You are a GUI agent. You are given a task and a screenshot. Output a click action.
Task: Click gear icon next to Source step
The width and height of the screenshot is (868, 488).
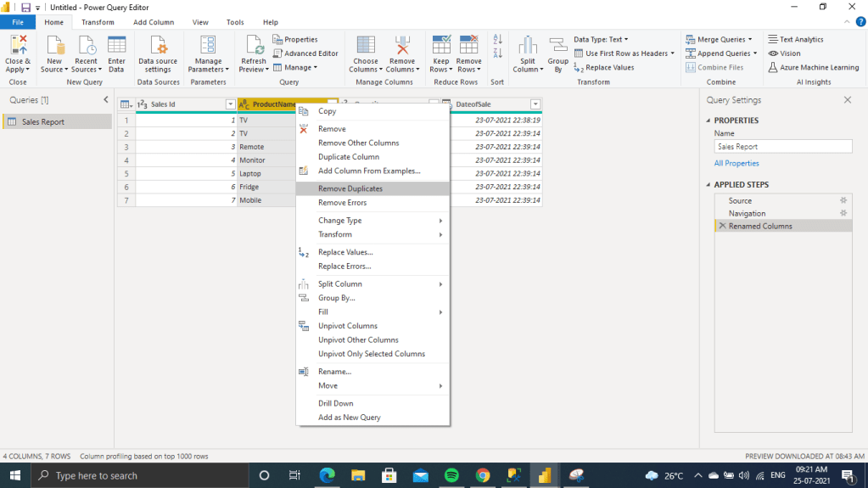[843, 201]
